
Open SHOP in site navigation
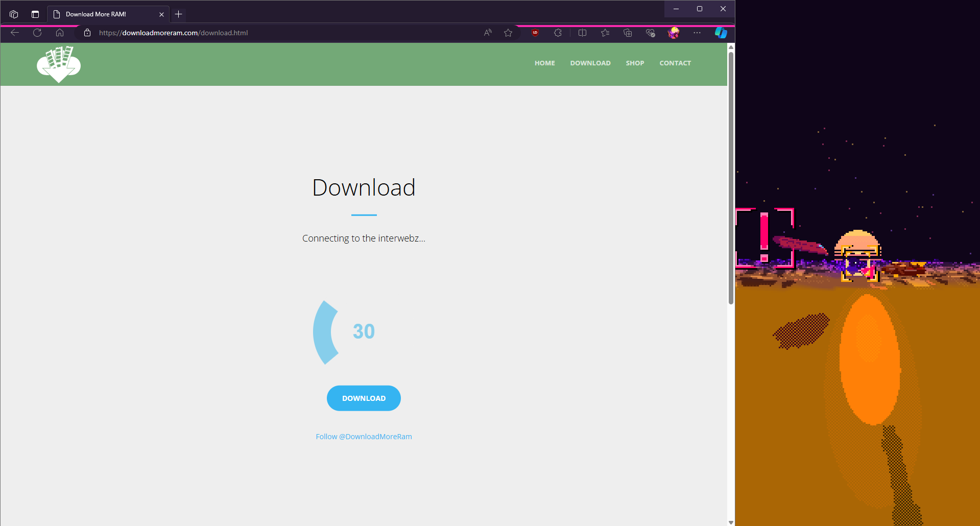[x=635, y=63]
